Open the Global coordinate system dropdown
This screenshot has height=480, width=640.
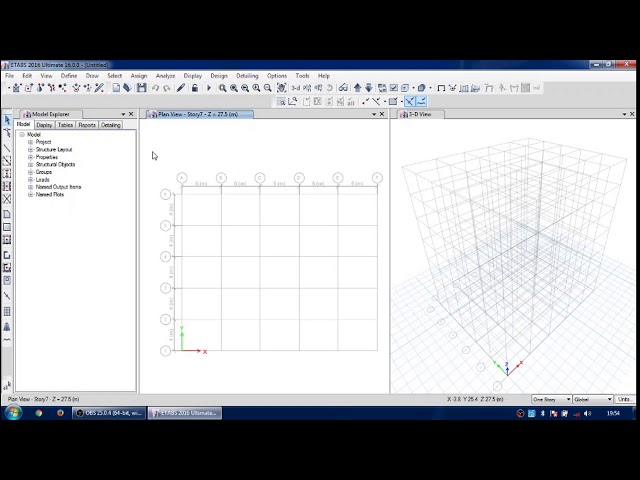pyautogui.click(x=593, y=399)
